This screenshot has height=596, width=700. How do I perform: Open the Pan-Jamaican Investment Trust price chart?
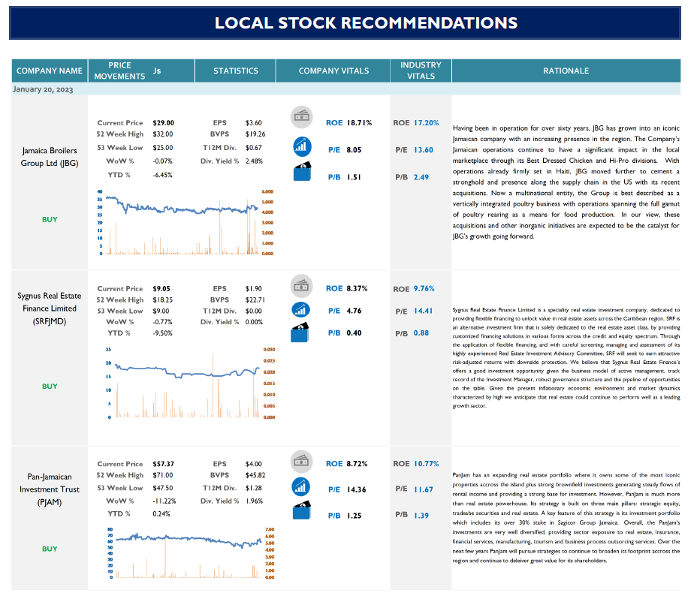(x=190, y=554)
